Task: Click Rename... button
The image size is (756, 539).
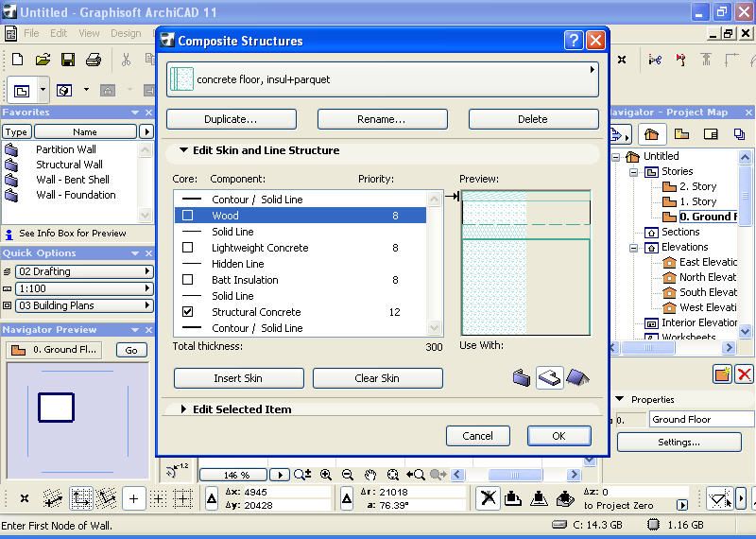Action: point(383,119)
